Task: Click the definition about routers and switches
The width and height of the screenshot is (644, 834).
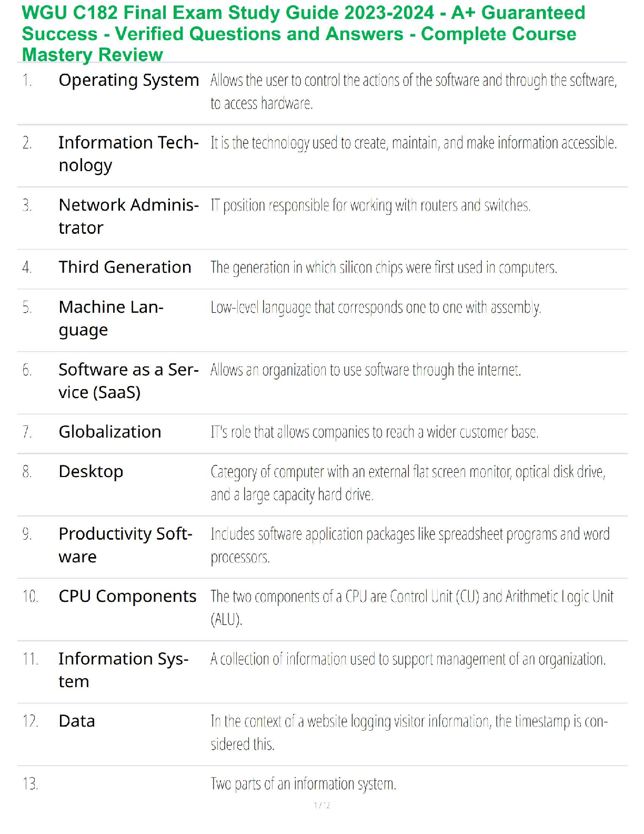Action: 370,205
